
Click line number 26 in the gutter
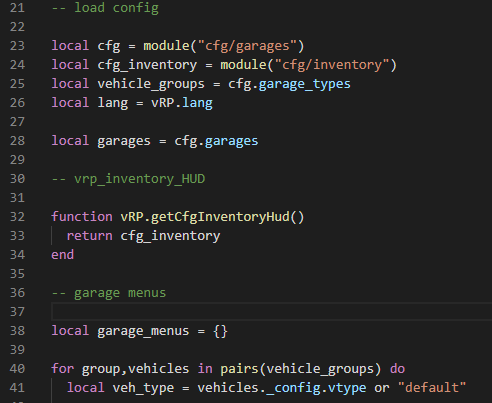click(x=17, y=103)
